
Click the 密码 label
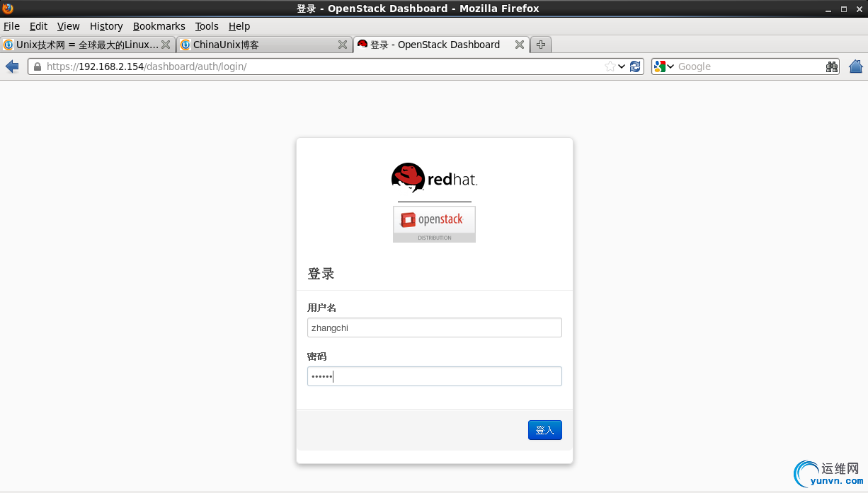(x=316, y=356)
